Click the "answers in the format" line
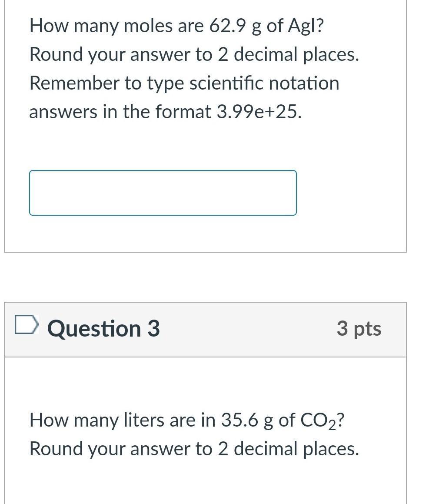The image size is (429, 504). (165, 112)
